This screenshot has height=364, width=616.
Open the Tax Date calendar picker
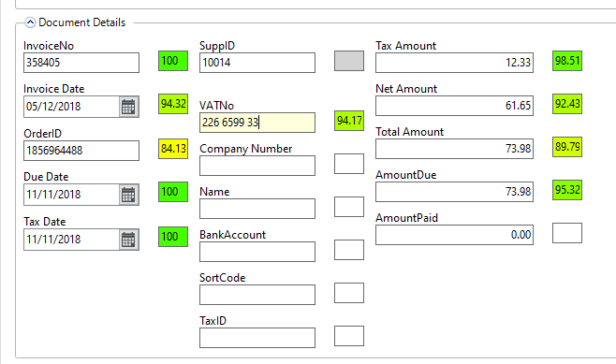128,240
